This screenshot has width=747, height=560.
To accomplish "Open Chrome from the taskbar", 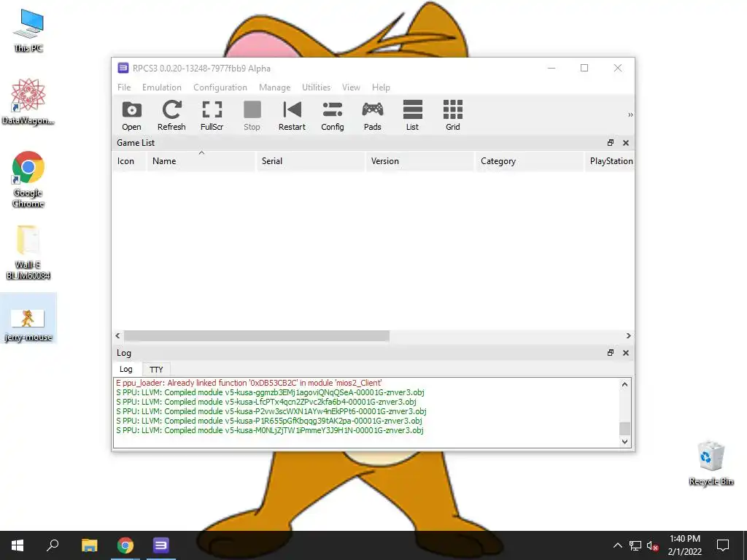I will [x=125, y=545].
